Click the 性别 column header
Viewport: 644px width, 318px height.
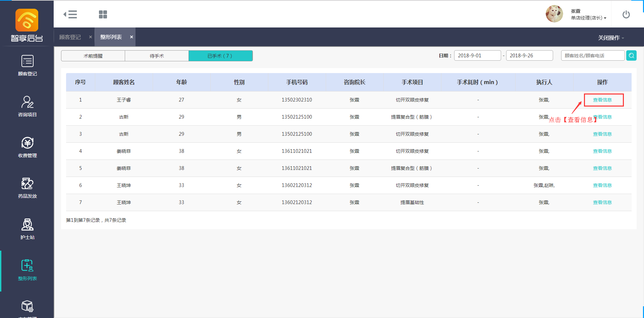tap(239, 82)
